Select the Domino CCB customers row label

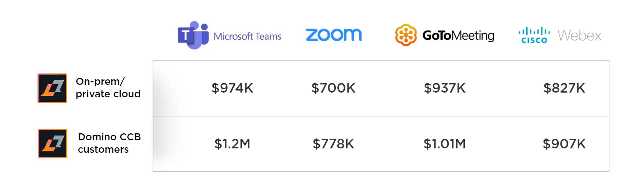[109, 143]
